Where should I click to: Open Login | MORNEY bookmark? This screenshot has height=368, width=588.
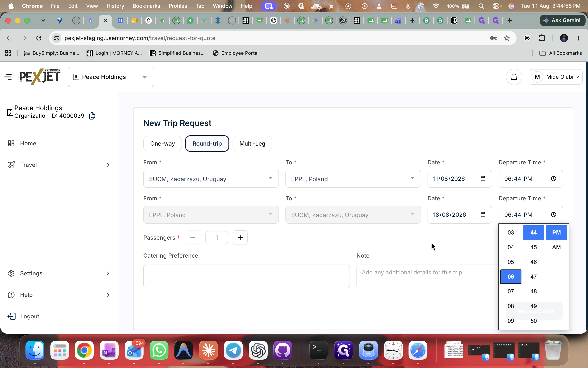tap(114, 53)
